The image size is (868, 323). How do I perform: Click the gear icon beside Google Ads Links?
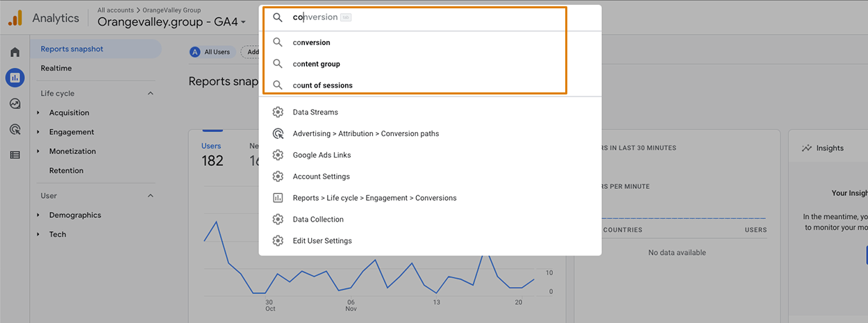point(278,155)
